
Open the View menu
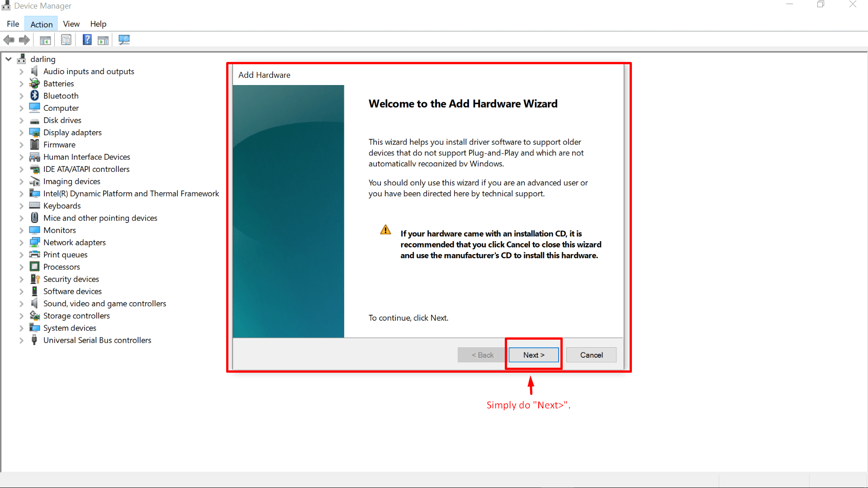point(71,24)
